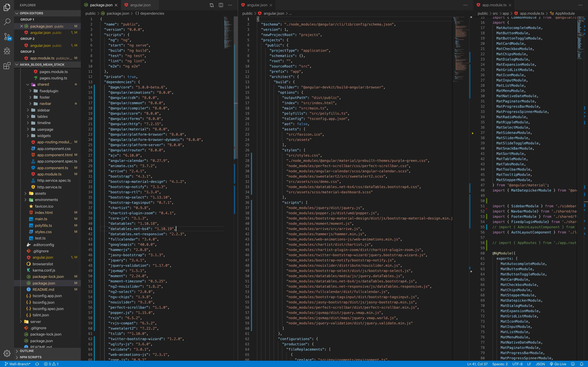Open the Explorer view icon at the top
Viewport: 588px width, 367px height.
click(x=6, y=7)
